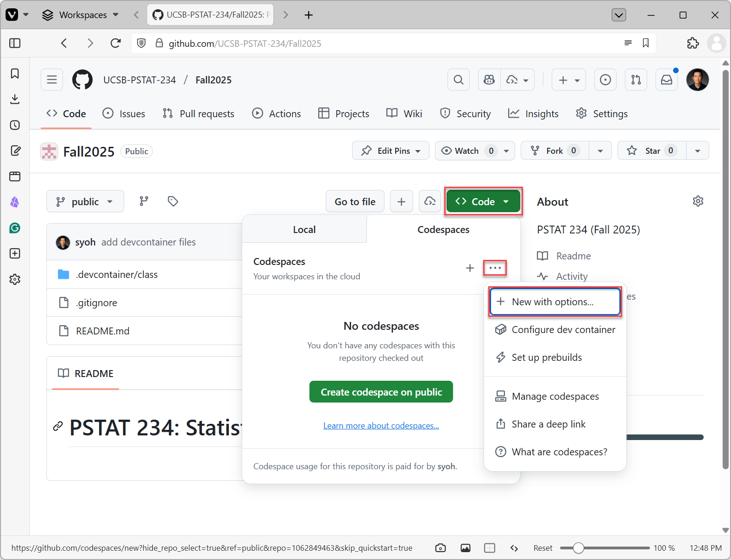Open the About settings gear

point(698,201)
